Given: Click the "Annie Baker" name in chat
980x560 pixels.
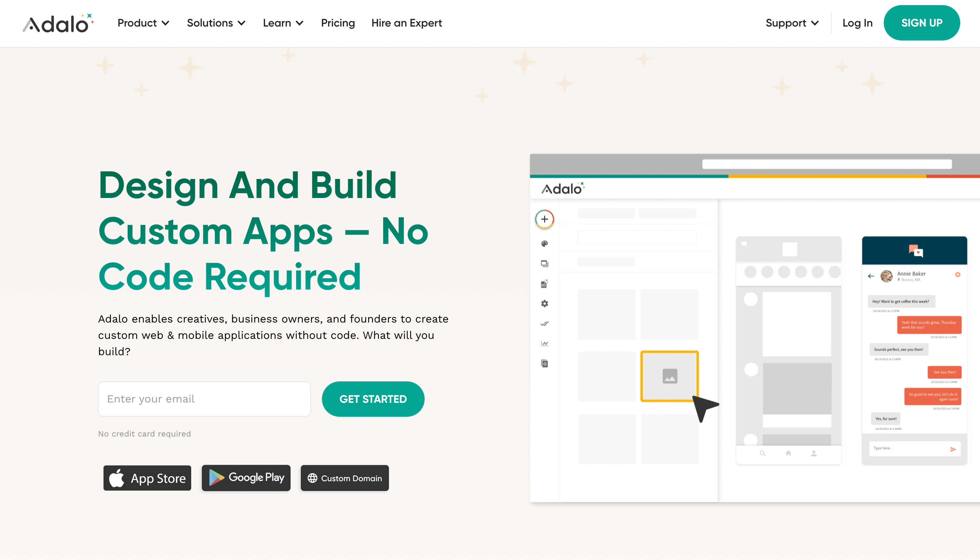Looking at the screenshot, I should click(911, 274).
